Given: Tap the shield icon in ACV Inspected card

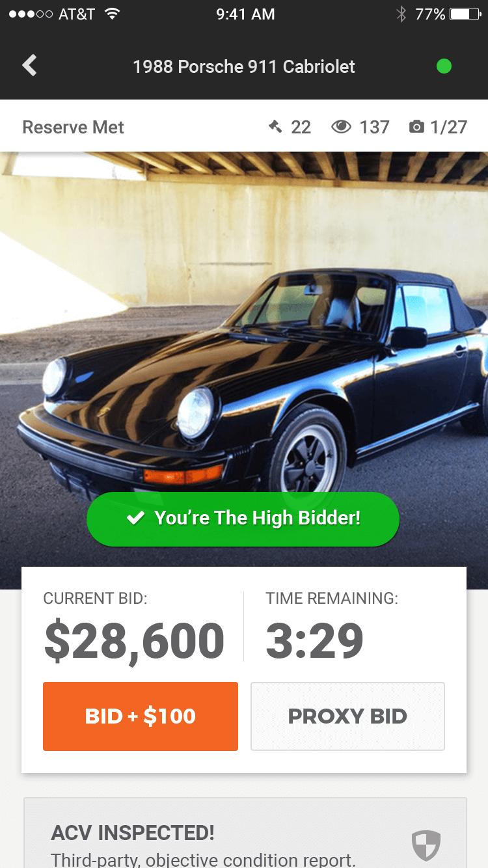Looking at the screenshot, I should [x=426, y=845].
